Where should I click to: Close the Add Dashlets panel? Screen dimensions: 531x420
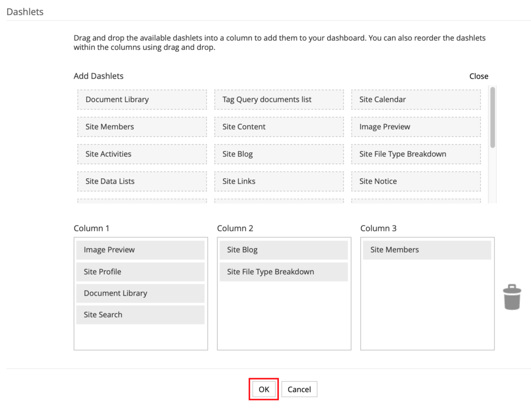tap(478, 76)
